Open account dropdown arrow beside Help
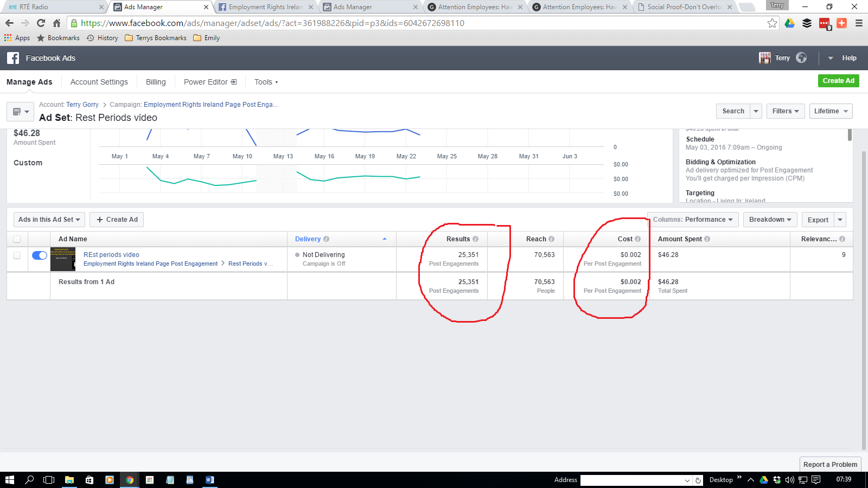 click(x=831, y=58)
